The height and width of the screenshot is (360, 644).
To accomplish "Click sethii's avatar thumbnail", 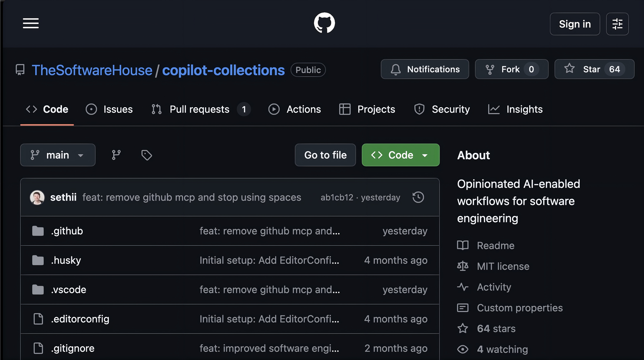I will point(37,197).
